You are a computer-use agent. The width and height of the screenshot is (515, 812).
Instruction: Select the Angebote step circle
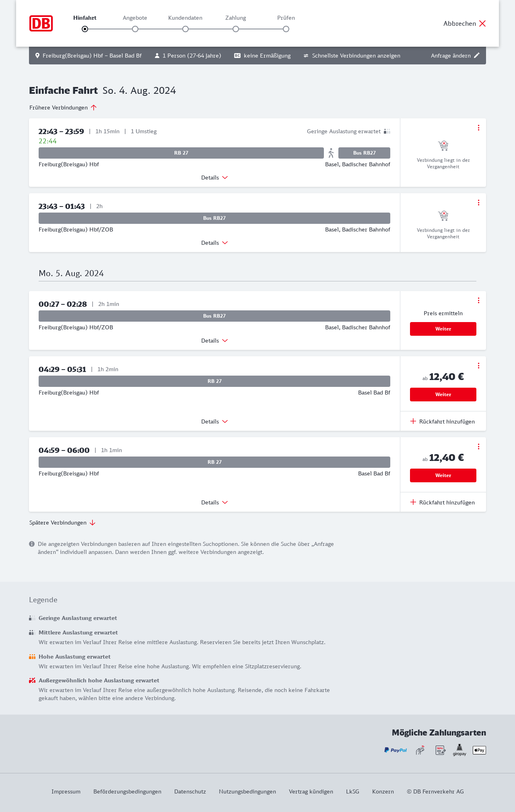[x=135, y=29]
